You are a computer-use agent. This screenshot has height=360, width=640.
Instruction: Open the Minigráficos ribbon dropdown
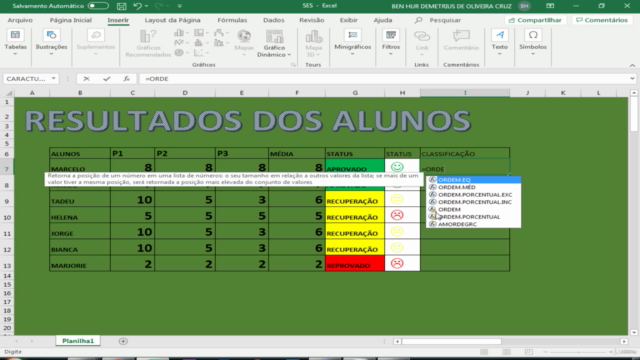pos(352,43)
